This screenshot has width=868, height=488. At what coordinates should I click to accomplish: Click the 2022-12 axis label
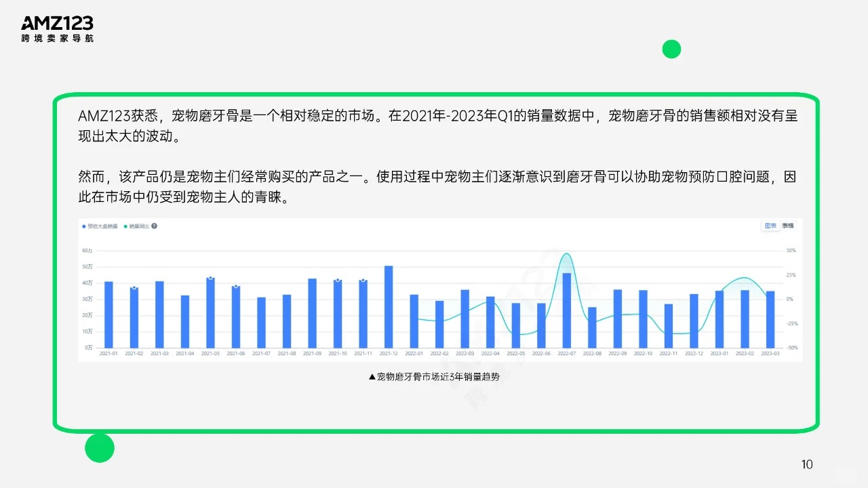(x=694, y=353)
